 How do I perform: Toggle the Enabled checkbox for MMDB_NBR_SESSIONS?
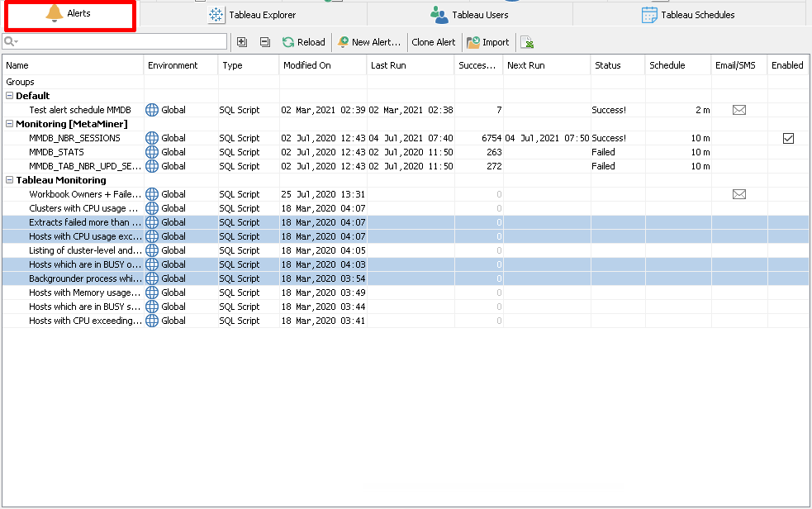coord(788,138)
